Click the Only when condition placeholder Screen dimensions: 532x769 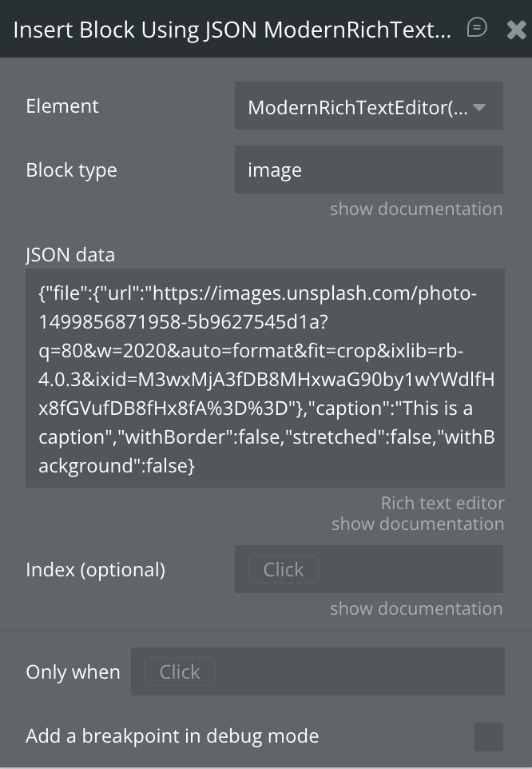click(x=180, y=671)
